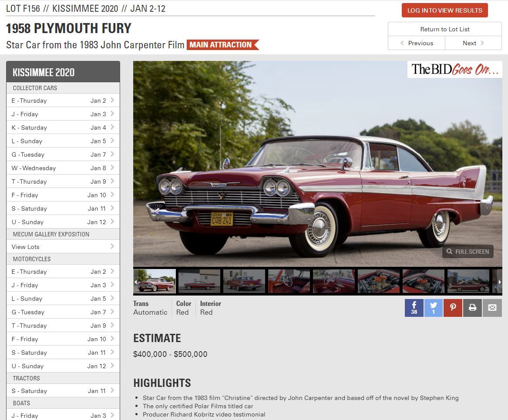Click the Highlights section heading
Viewport: 508px width, 420px height.
coord(162,383)
